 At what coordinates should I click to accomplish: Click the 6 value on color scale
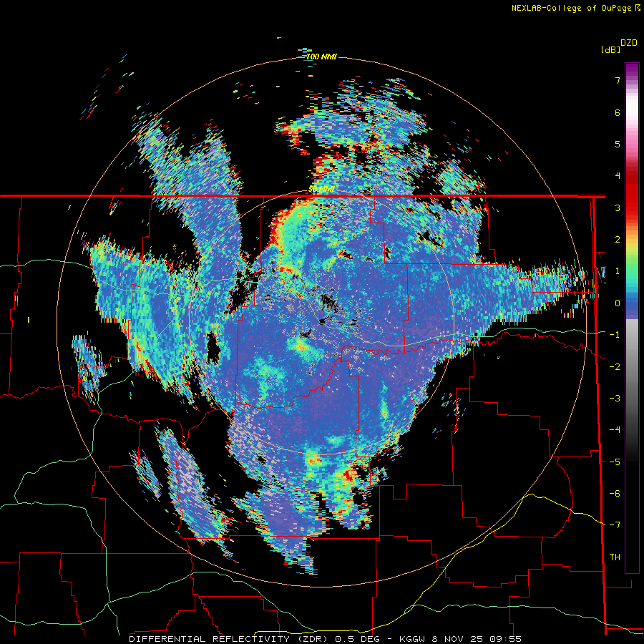tap(618, 112)
